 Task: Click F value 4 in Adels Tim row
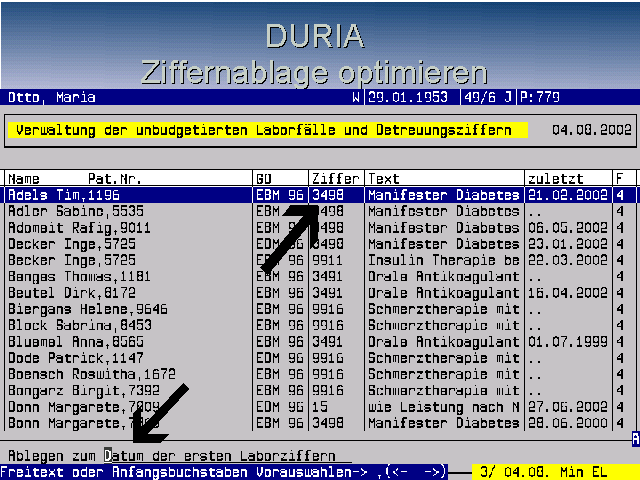[620, 195]
